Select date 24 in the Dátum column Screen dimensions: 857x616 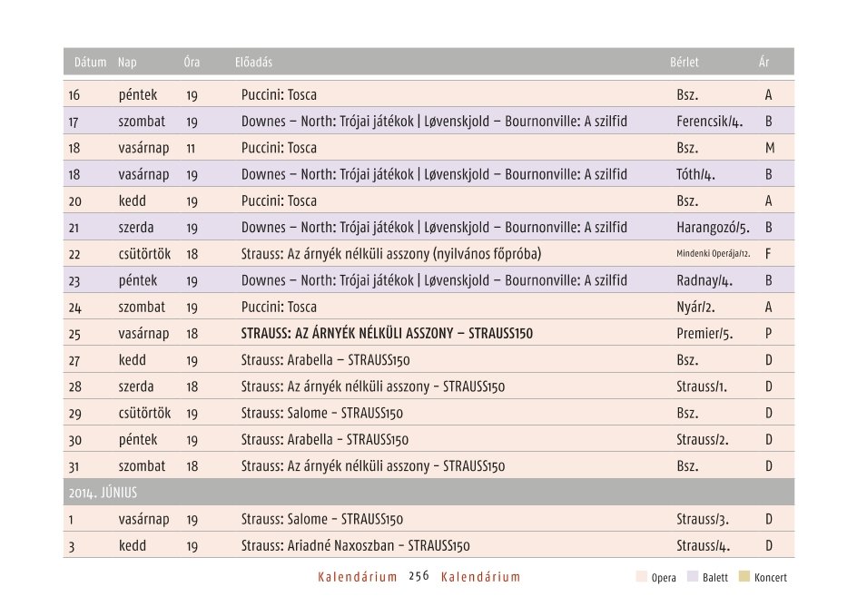tap(74, 308)
